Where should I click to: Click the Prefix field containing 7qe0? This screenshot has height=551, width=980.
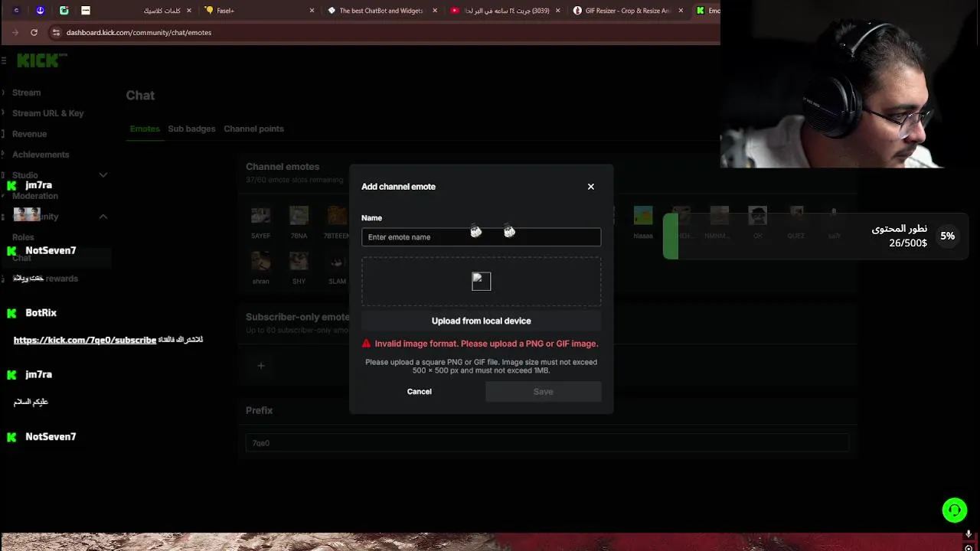[547, 443]
